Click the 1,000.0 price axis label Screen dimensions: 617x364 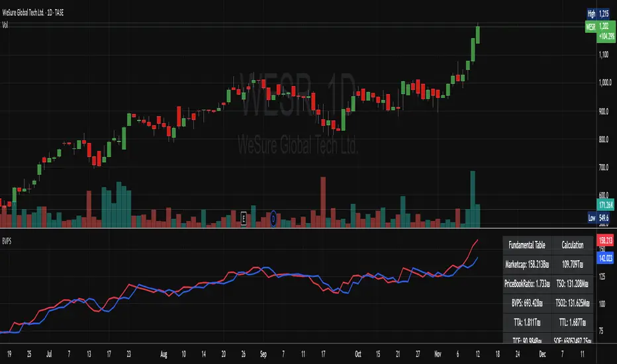point(605,83)
